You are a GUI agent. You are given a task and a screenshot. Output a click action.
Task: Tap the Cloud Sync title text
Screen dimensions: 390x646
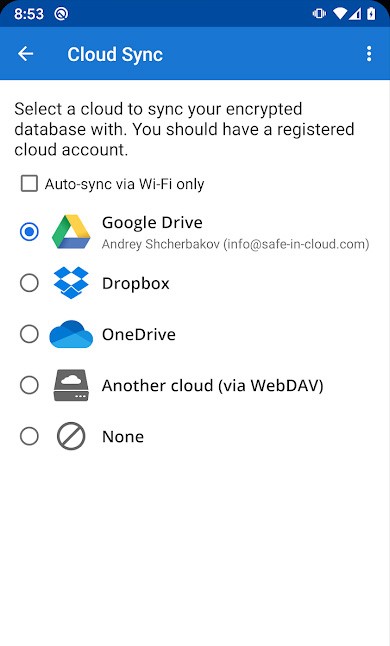115,54
